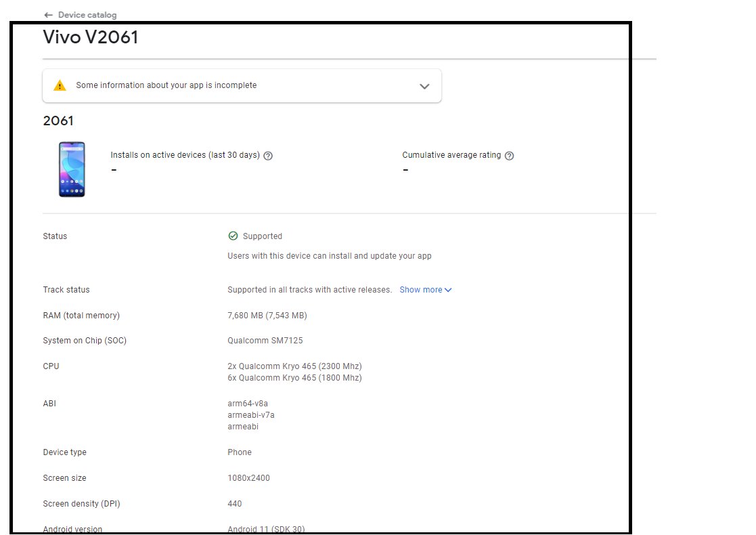
Task: Click the '7,680 MB (7,543 MB)' value
Action: (267, 316)
